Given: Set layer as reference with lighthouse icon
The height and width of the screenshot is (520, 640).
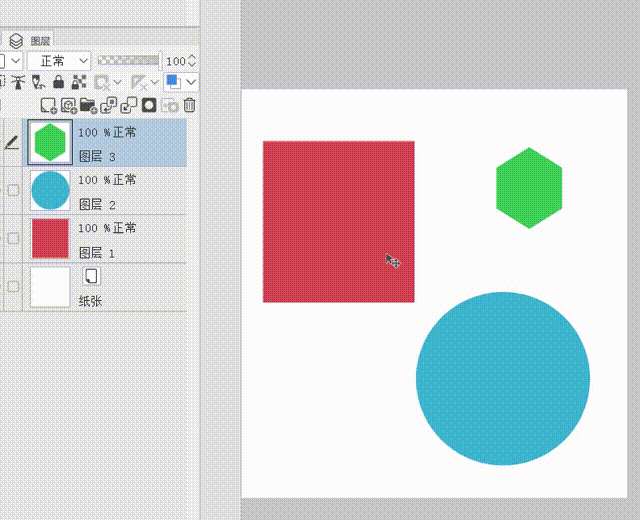Looking at the screenshot, I should pyautogui.click(x=17, y=82).
